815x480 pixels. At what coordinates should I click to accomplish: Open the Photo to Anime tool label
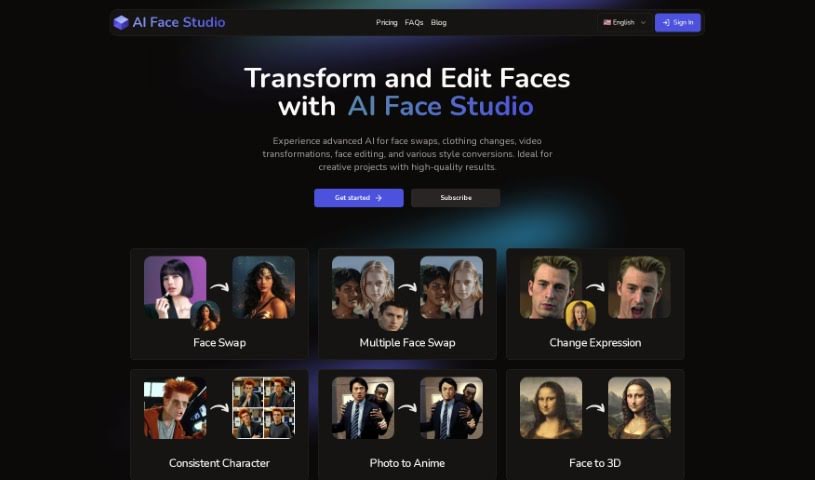coord(408,463)
